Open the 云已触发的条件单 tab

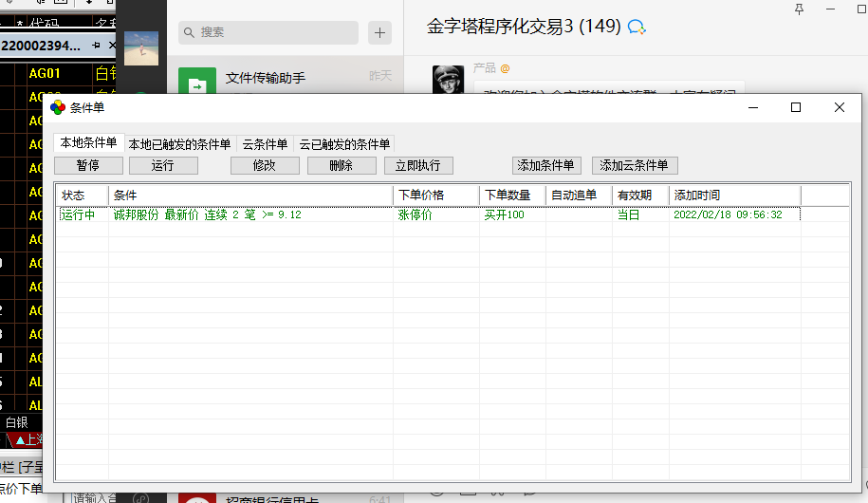tap(344, 144)
